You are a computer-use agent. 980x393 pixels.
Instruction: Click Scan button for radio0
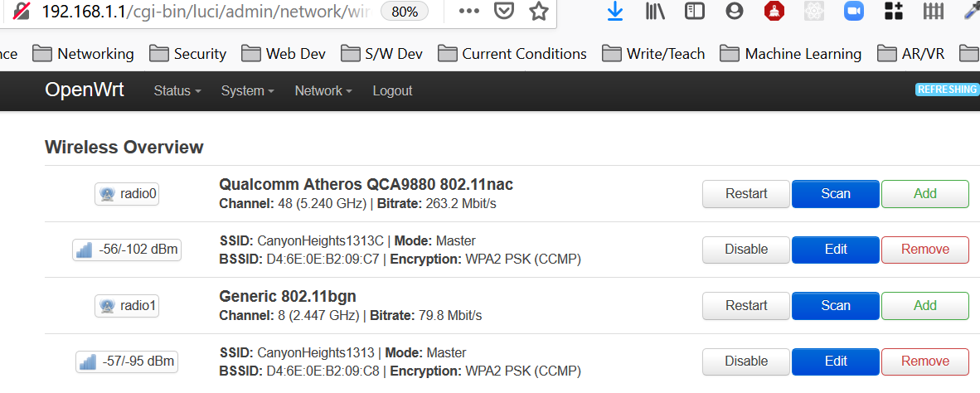[836, 194]
